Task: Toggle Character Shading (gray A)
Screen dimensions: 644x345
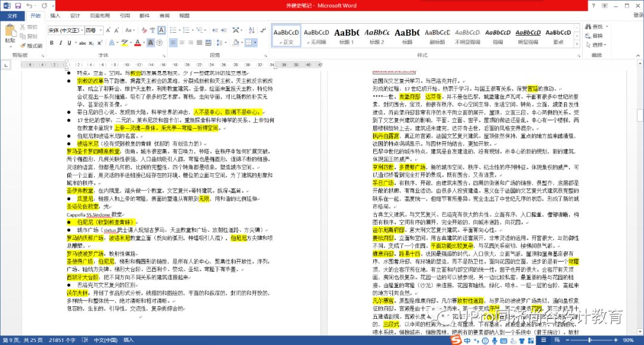Action: (151, 43)
